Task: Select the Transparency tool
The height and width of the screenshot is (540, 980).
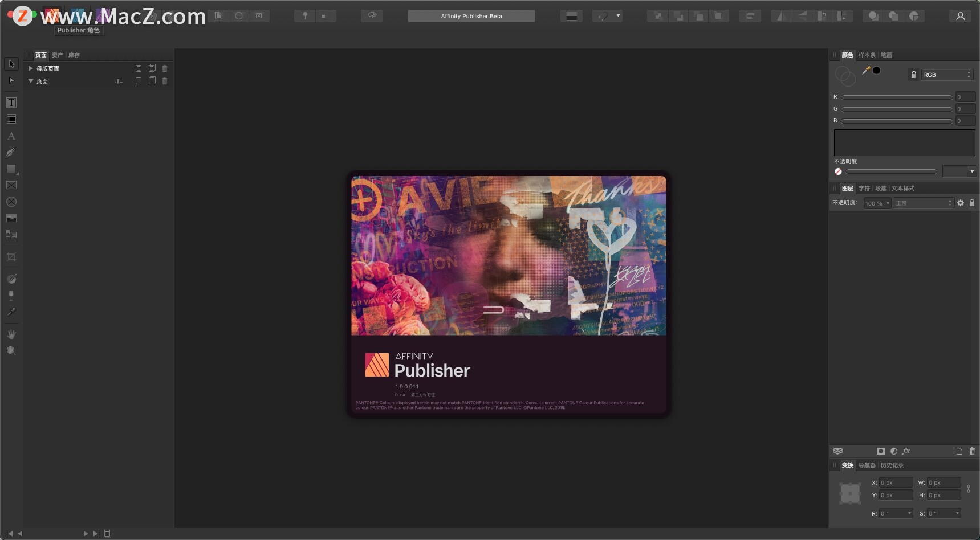Action: (11, 295)
